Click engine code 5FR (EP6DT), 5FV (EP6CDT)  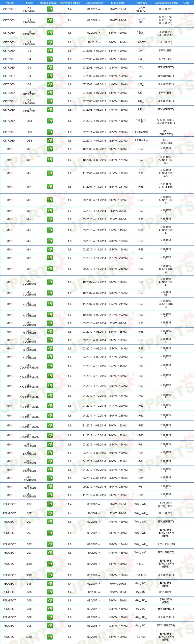coord(166,122)
